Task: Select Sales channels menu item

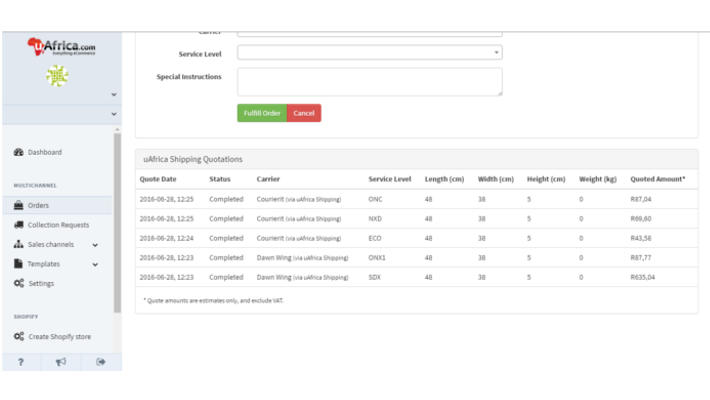Action: (x=51, y=244)
